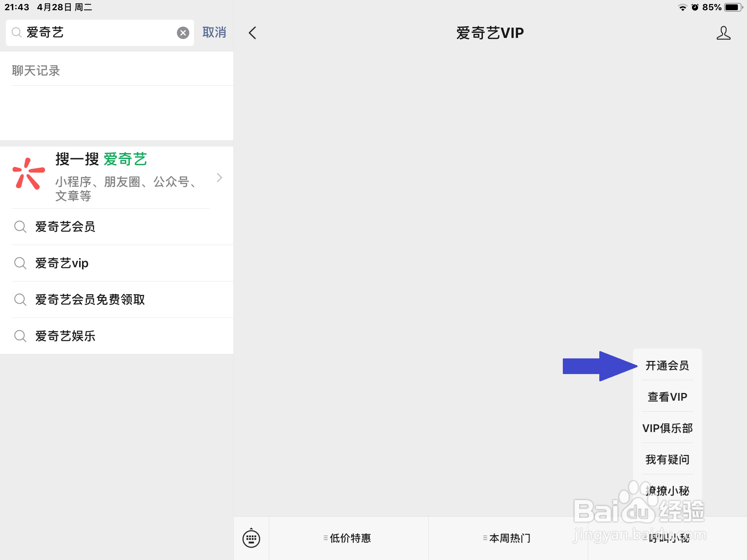Click magnifier icon beside 爱奇艺会员
747x560 pixels.
pyautogui.click(x=20, y=227)
